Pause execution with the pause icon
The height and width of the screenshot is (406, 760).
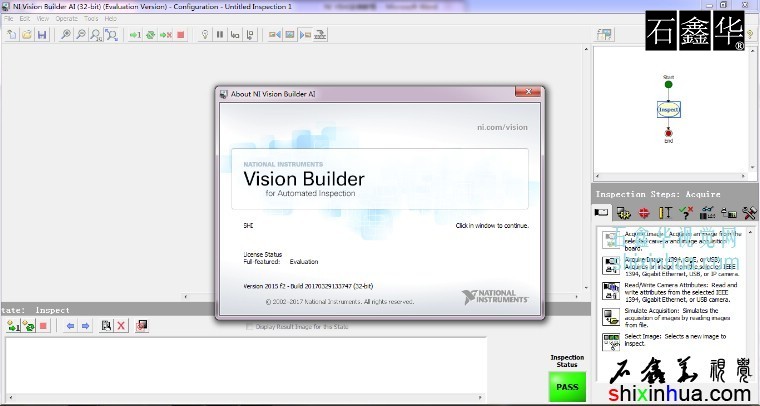pyautogui.click(x=220, y=35)
